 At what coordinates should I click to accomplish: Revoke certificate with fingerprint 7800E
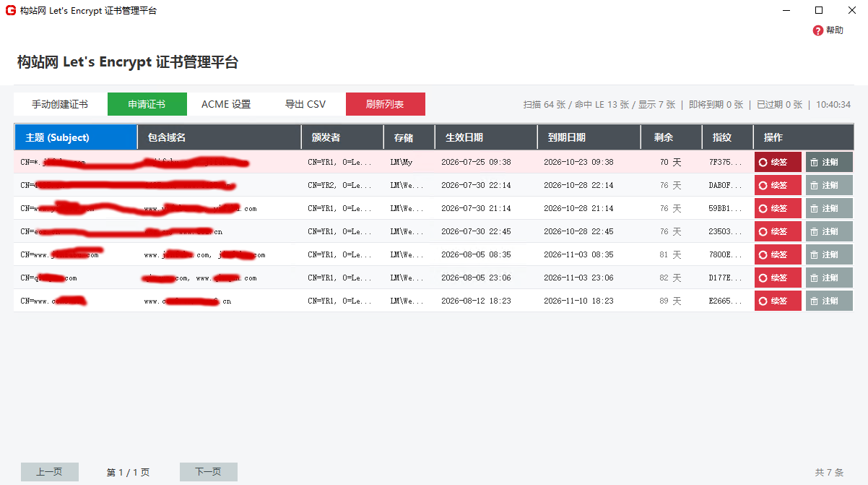pos(829,254)
